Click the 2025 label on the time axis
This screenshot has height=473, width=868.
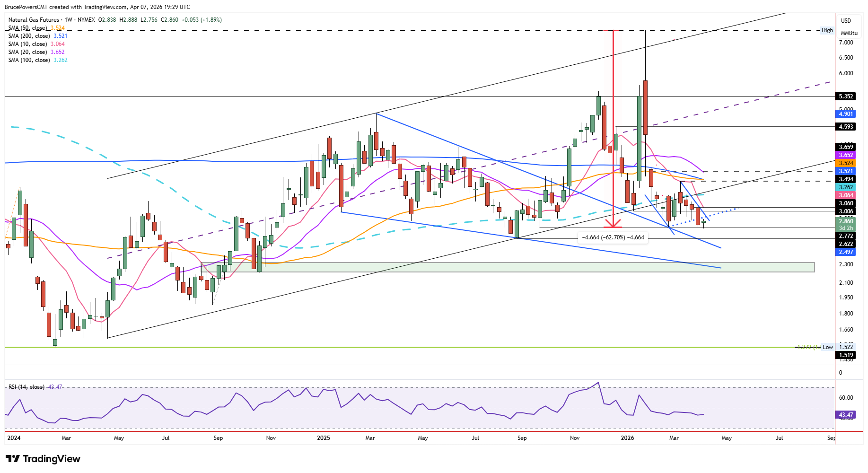(324, 438)
